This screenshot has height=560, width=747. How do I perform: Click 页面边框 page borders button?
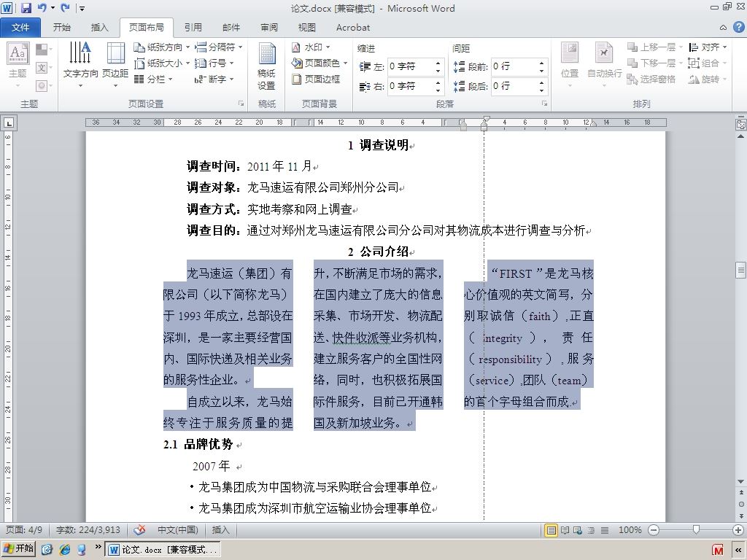click(317, 79)
